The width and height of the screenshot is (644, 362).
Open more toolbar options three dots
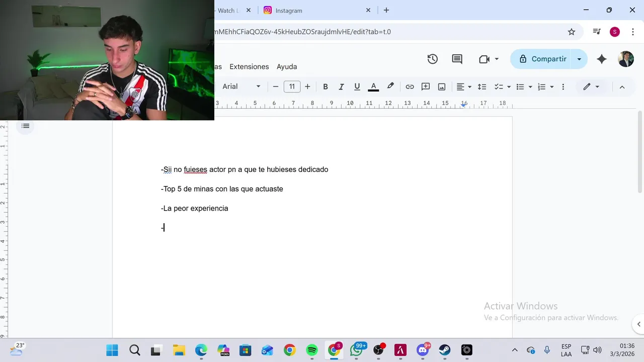563,86
